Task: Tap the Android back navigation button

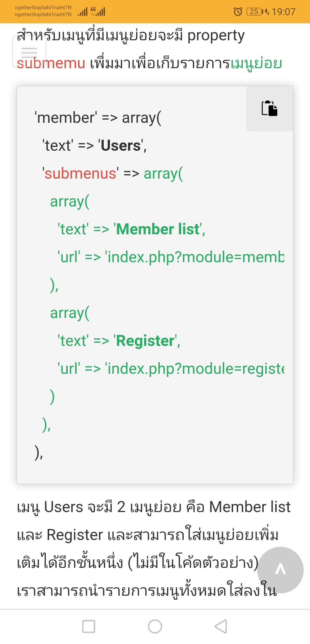Action: [221, 626]
